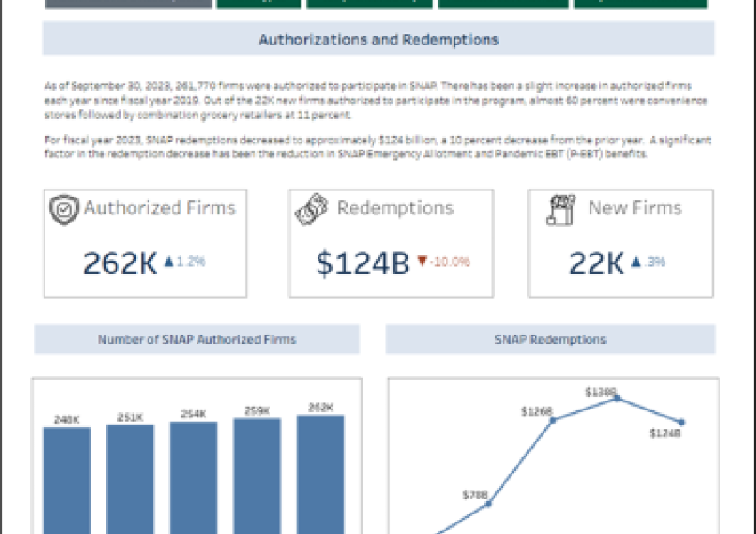This screenshot has height=534, width=756.
Task: Click the 'Redemptions' card title
Action: pyautogui.click(x=396, y=208)
